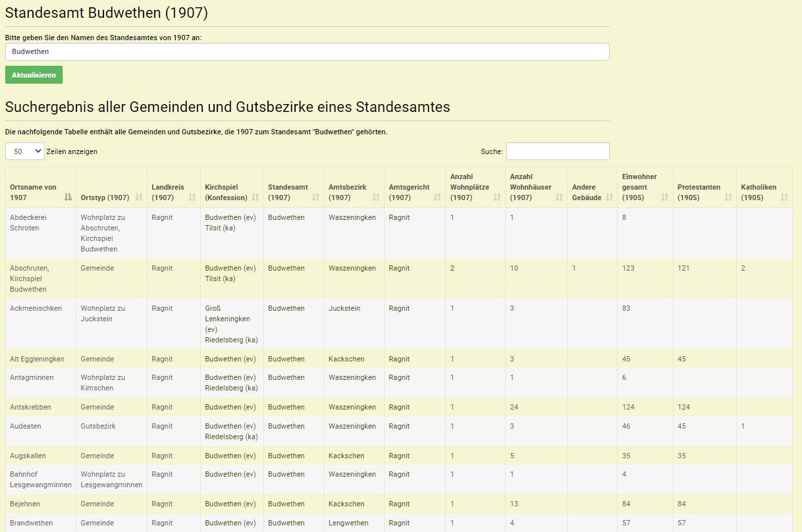802x532 pixels.
Task: Select the Ackmenischken place name cell
Action: (36, 308)
